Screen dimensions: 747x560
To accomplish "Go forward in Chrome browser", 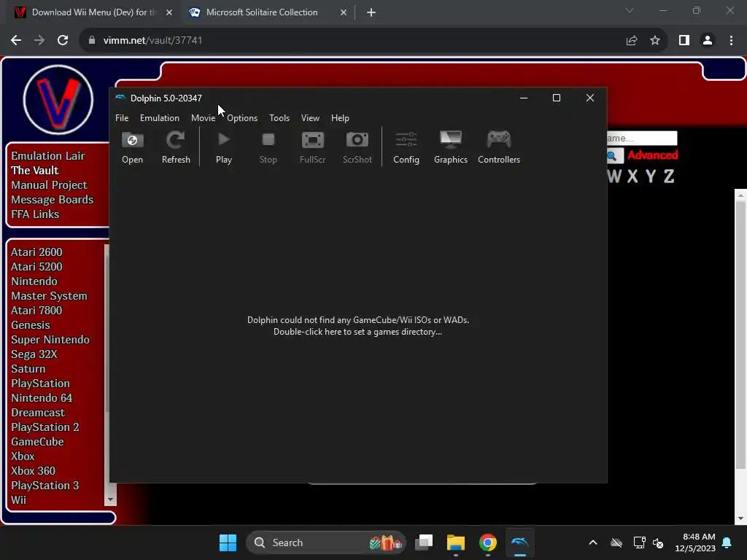I will 39,41.
